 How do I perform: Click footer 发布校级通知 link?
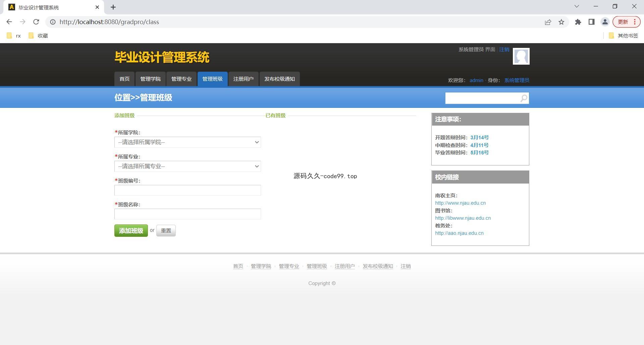pos(378,266)
